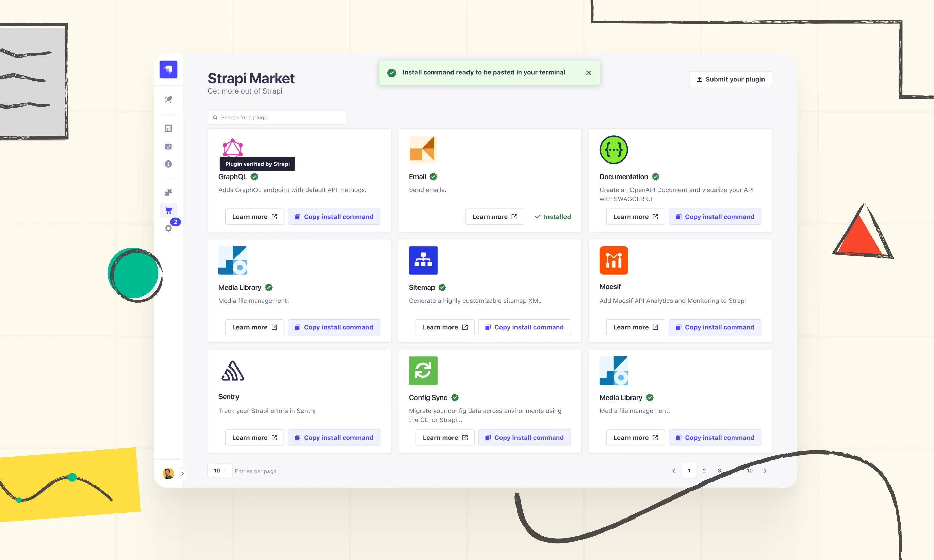Screen dimensions: 934x560
Task: Open Marketplace shopping cart icon
Action: pyautogui.click(x=168, y=210)
